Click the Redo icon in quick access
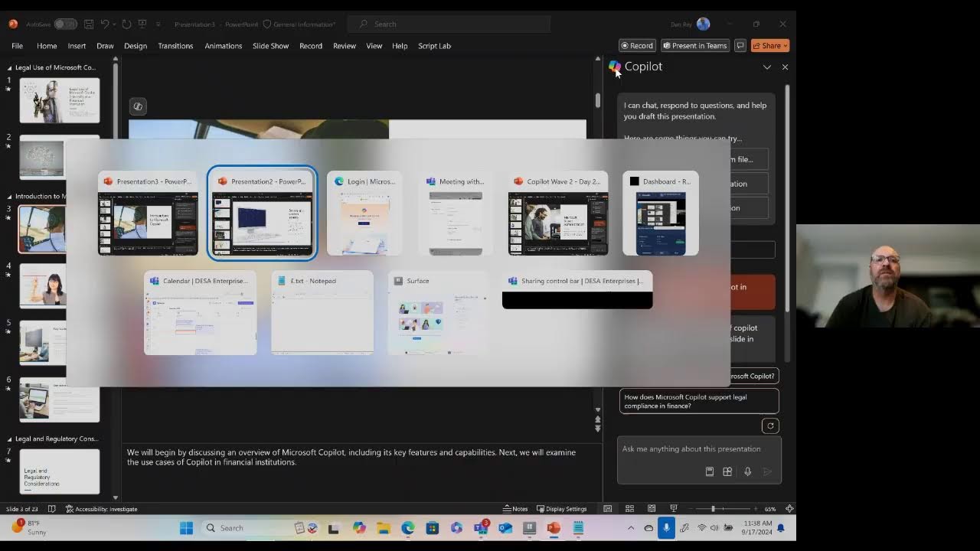This screenshot has height=551, width=980. pos(126,24)
